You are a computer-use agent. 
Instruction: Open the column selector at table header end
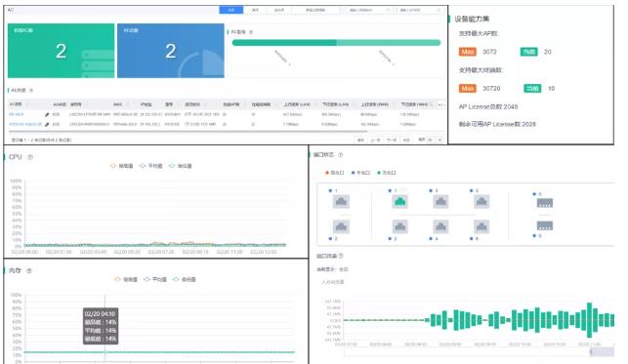pyautogui.click(x=440, y=104)
